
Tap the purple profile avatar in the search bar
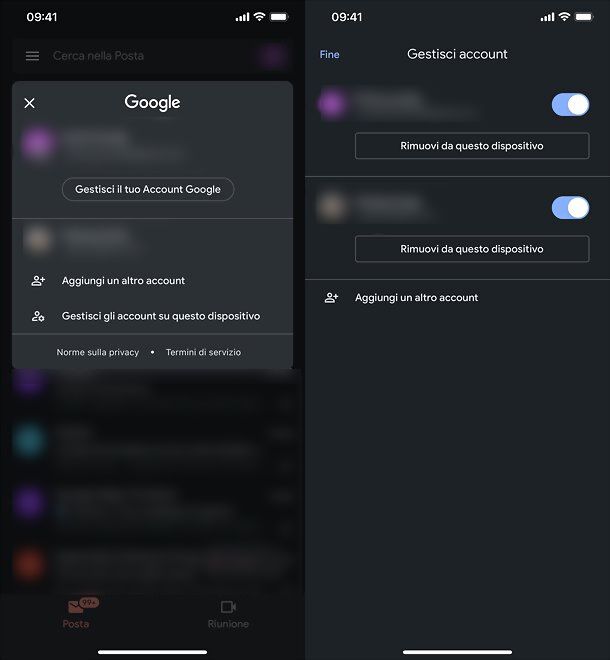272,56
